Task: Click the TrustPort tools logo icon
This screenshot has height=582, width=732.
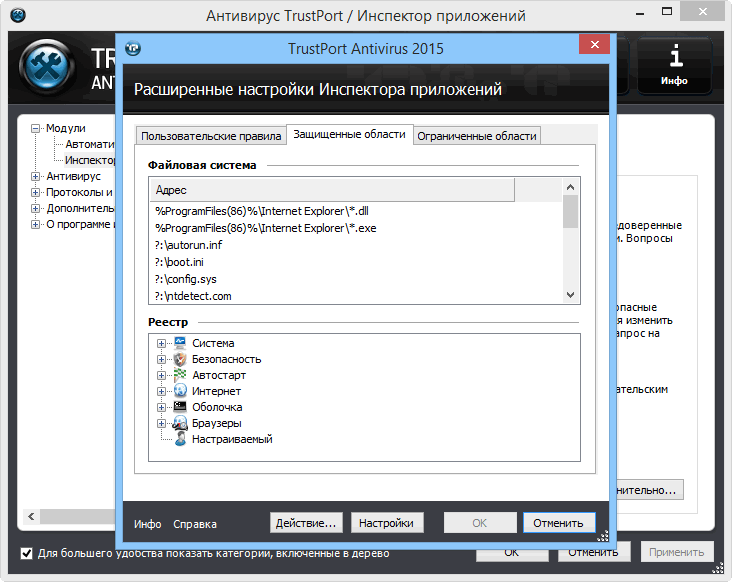Action: [x=47, y=66]
